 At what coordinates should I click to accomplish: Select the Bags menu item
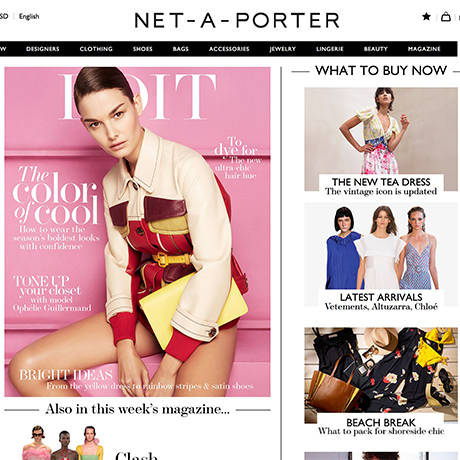tap(181, 49)
